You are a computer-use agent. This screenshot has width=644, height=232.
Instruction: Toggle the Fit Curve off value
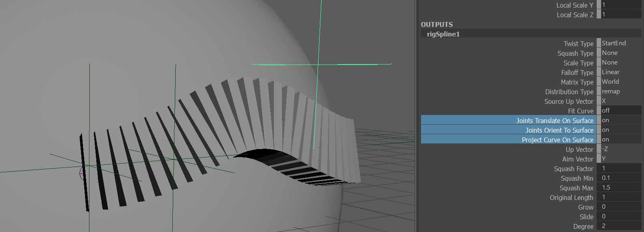click(x=621, y=111)
